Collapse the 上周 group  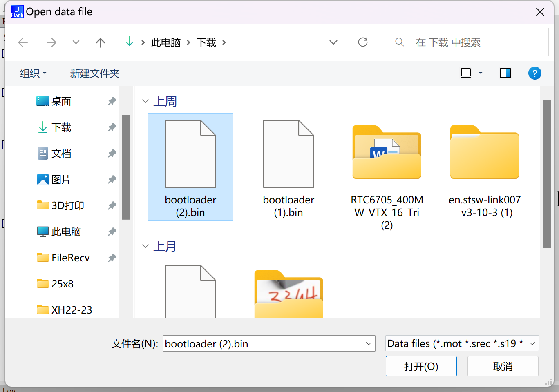click(145, 101)
